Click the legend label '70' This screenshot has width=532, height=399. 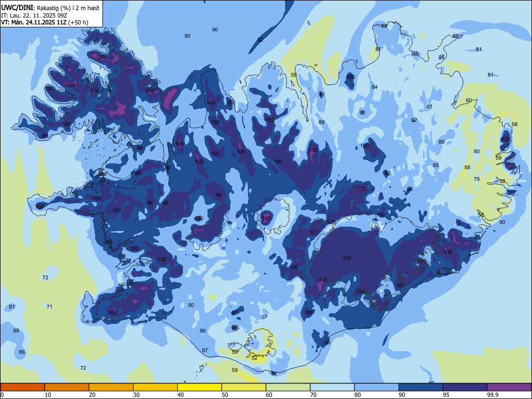point(313,395)
